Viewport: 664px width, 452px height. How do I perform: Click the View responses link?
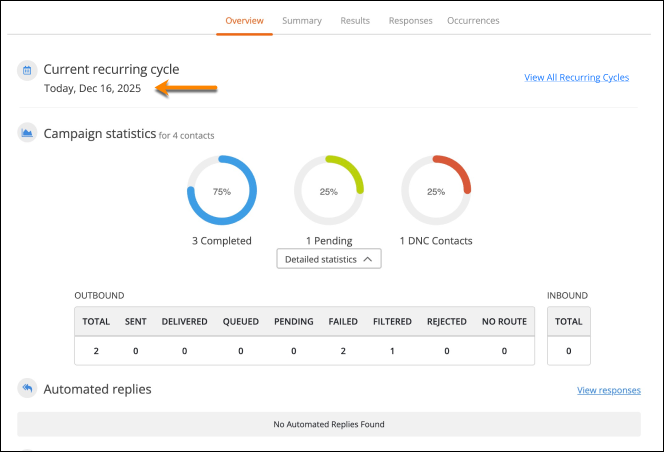pyautogui.click(x=609, y=390)
